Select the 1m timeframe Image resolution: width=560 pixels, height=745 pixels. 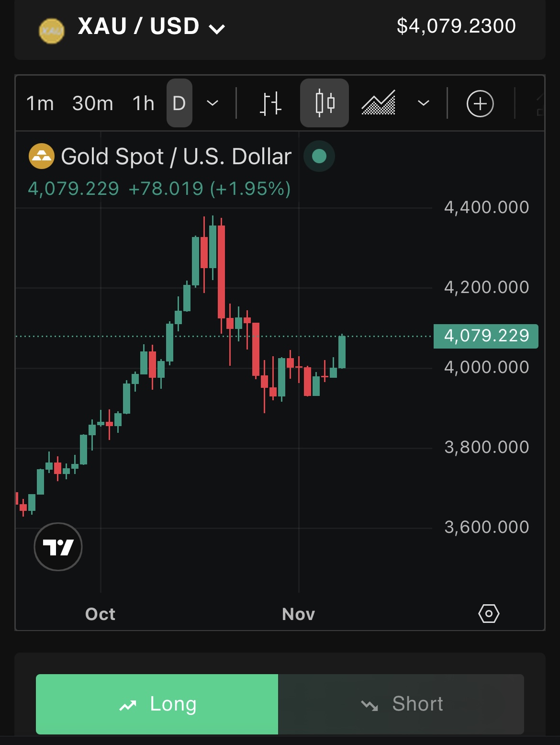[40, 103]
